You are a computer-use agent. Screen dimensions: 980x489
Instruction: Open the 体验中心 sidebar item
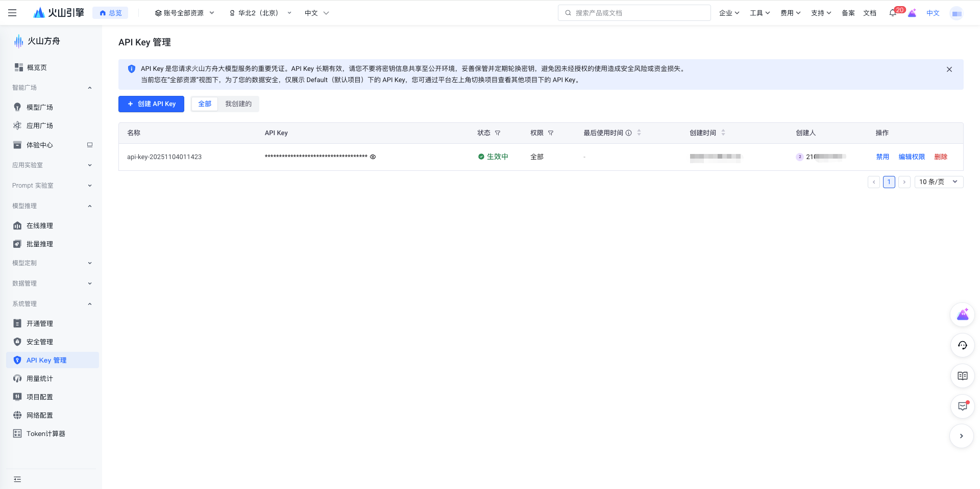39,145
